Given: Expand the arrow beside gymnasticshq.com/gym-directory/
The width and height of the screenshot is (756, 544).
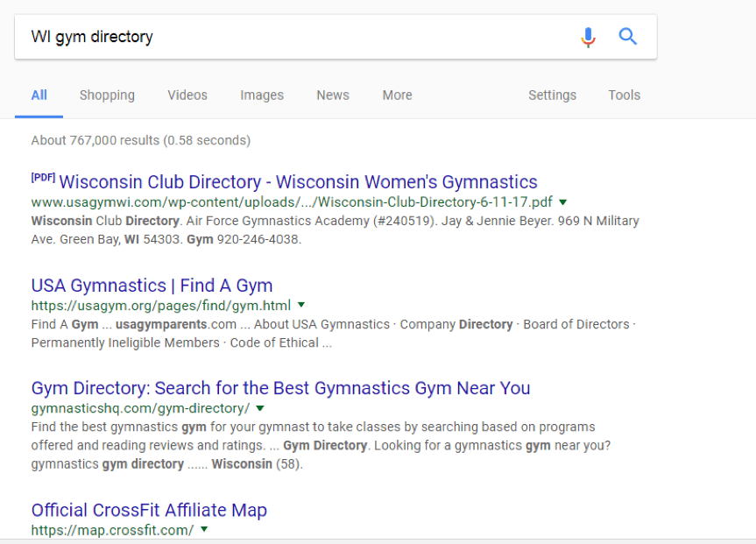Looking at the screenshot, I should click(x=260, y=408).
